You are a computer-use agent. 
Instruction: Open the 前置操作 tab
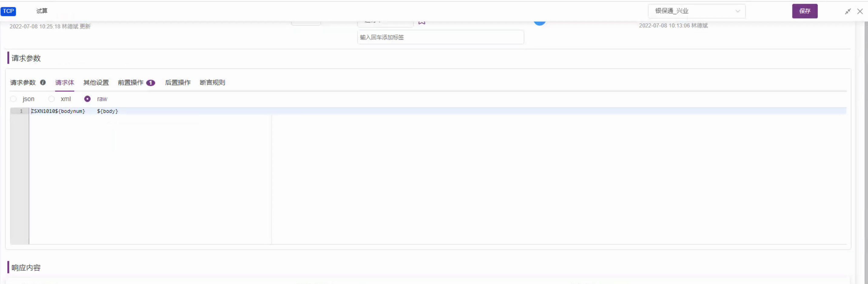[x=130, y=82]
